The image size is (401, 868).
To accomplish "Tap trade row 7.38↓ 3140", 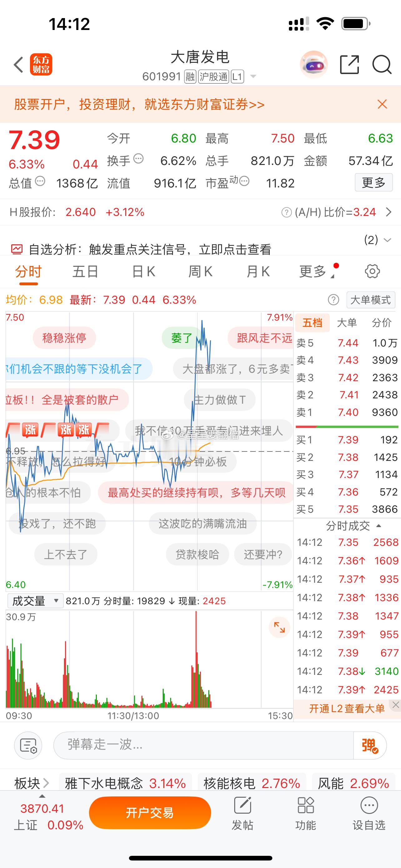I will [x=347, y=671].
